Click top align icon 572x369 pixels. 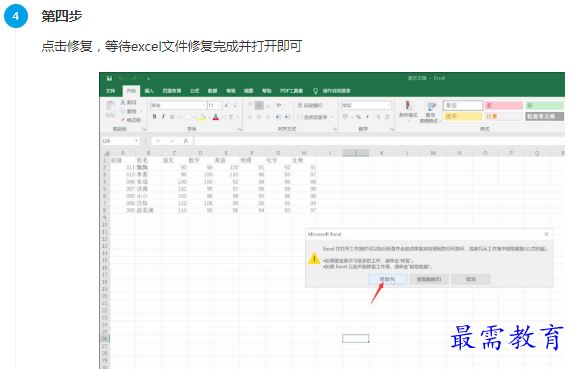click(250, 105)
